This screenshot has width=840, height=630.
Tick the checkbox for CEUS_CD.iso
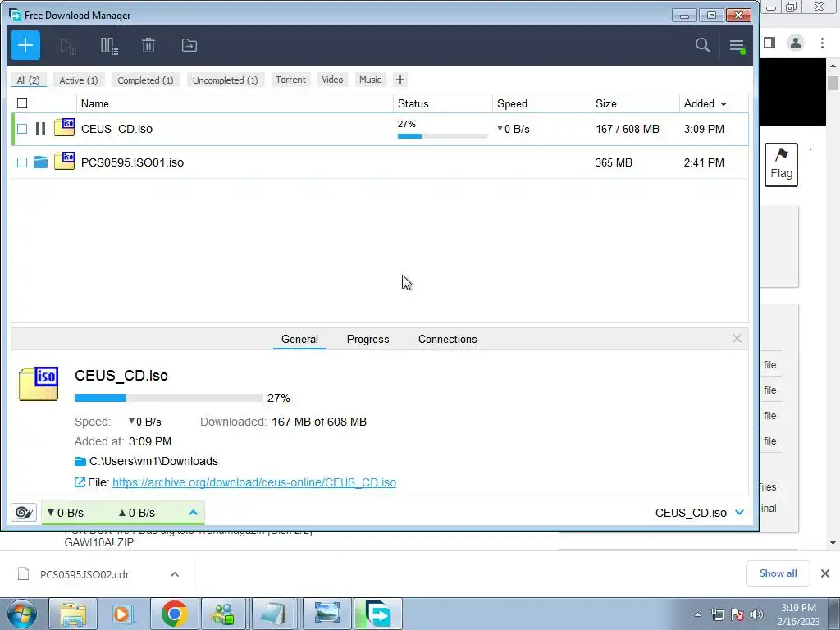click(22, 129)
